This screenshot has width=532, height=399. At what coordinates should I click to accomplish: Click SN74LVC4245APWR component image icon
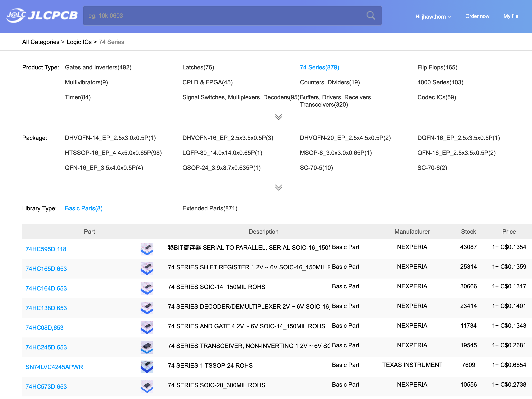(147, 367)
